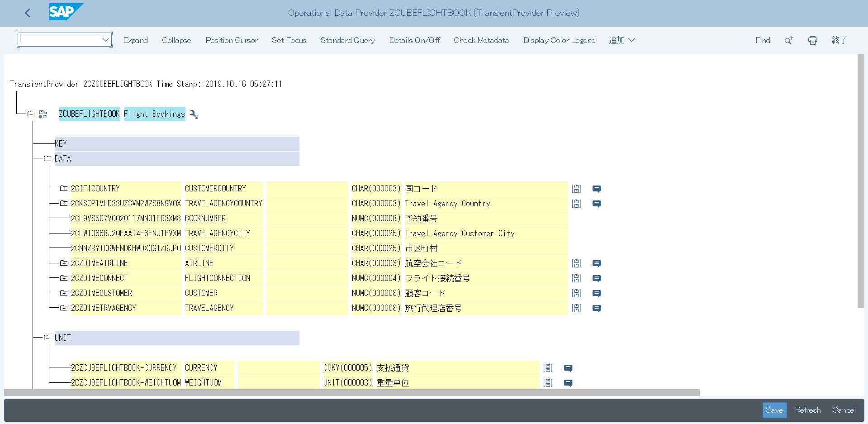Open the 追加 more-options dropdown
This screenshot has width=868, height=424.
point(621,40)
